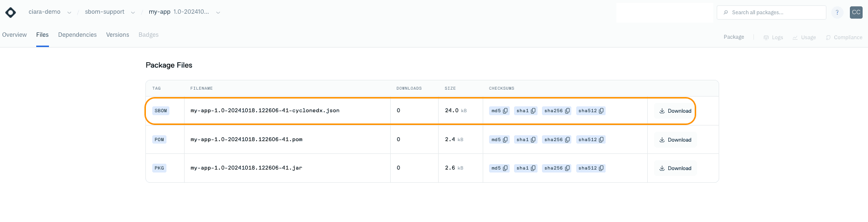Open the Versions tab
This screenshot has width=868, height=222.
[x=117, y=35]
